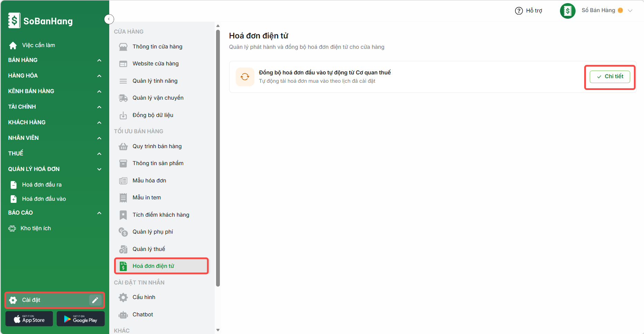The height and width of the screenshot is (334, 644).
Task: Click the gear icon for Cấu hình
Action: 123,297
